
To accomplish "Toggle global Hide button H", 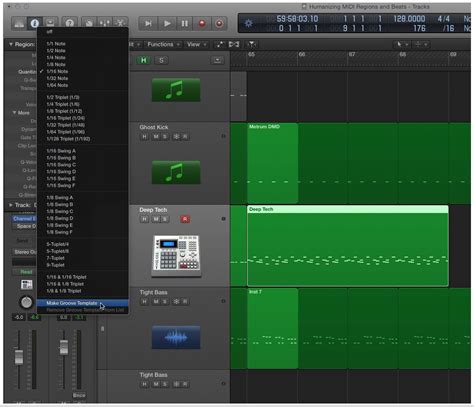I will 144,60.
